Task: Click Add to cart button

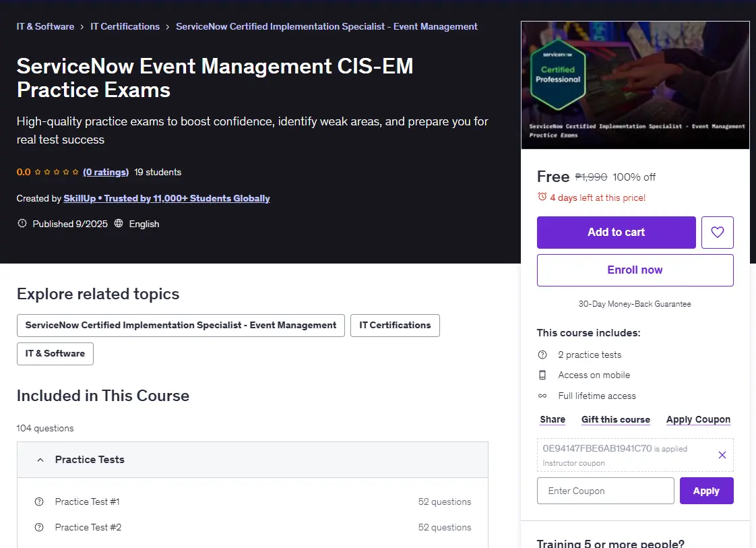Action: pos(616,233)
